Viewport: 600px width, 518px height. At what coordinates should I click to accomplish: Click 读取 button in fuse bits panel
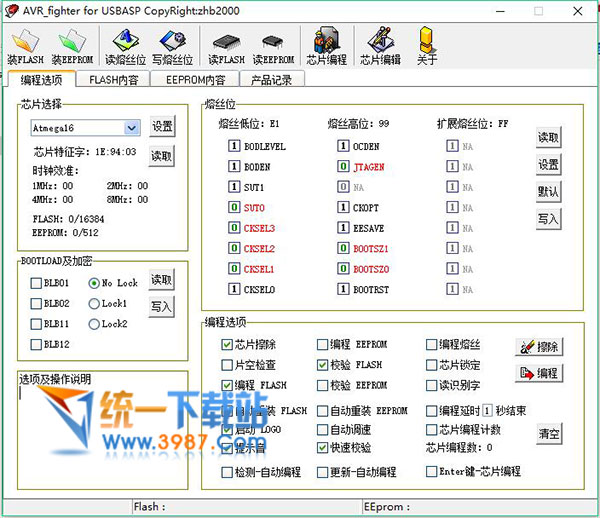[x=548, y=137]
